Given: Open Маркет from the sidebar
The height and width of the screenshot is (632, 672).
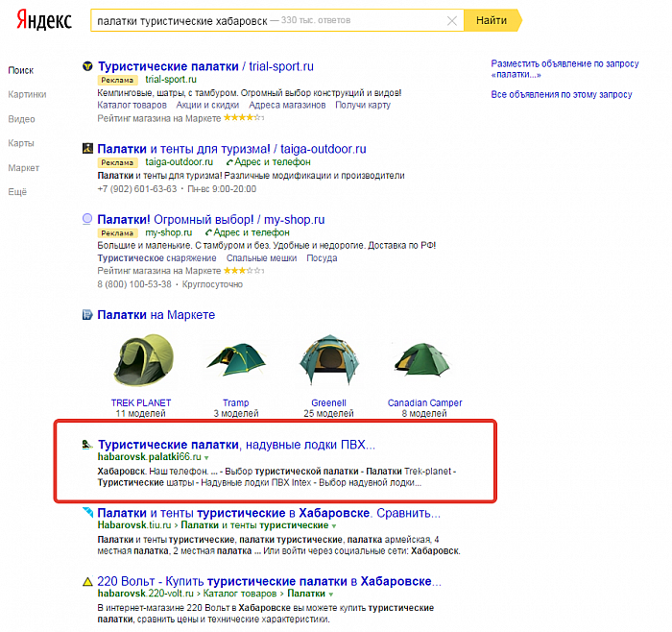Looking at the screenshot, I should [24, 168].
